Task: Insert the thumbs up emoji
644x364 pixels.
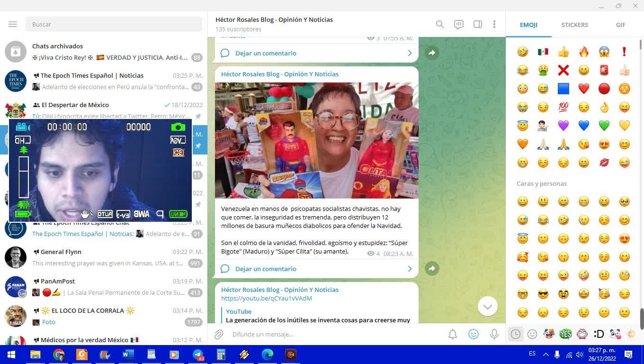Action: click(x=563, y=52)
